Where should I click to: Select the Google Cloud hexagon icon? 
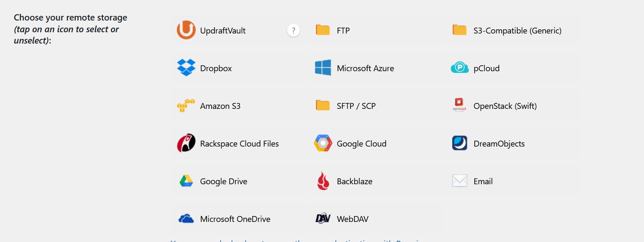click(323, 143)
